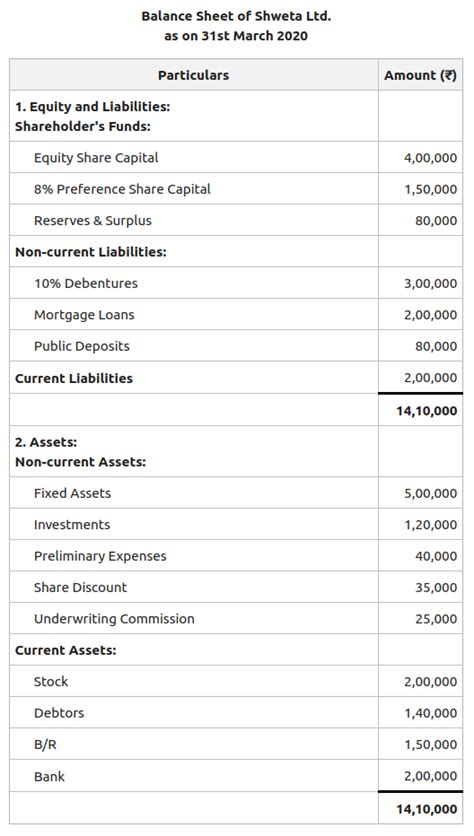Viewport: 474px width, 836px height.
Task: Select the Reserves & Surplus row
Action: point(236,221)
